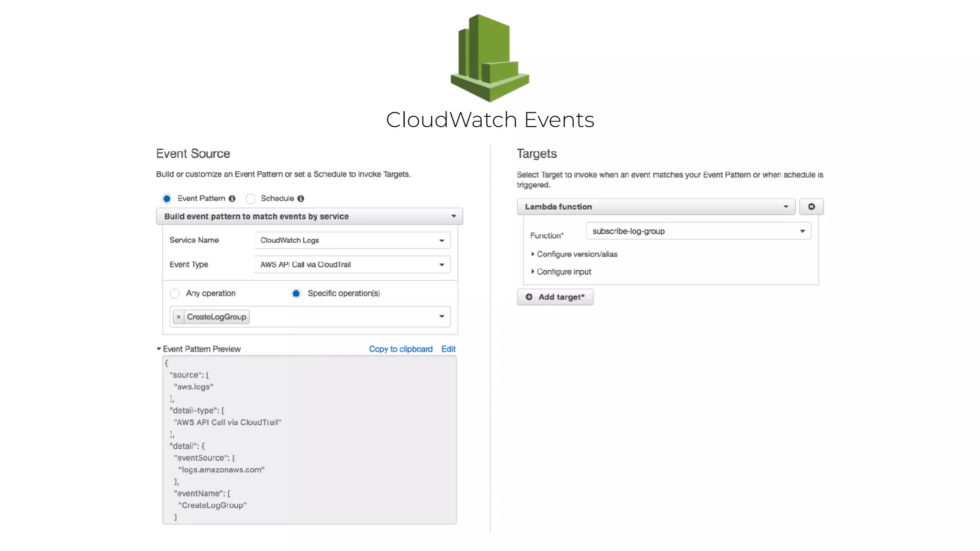
Task: Expand Configure version/alias
Action: click(574, 254)
